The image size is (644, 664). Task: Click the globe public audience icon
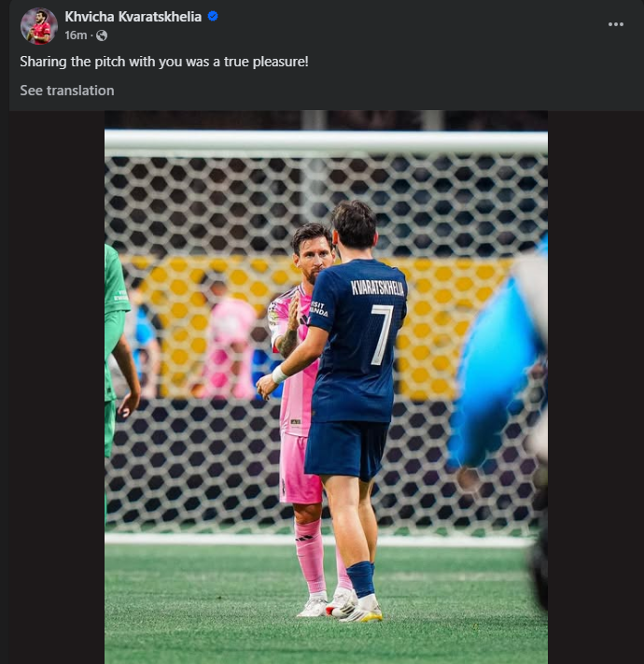(102, 35)
